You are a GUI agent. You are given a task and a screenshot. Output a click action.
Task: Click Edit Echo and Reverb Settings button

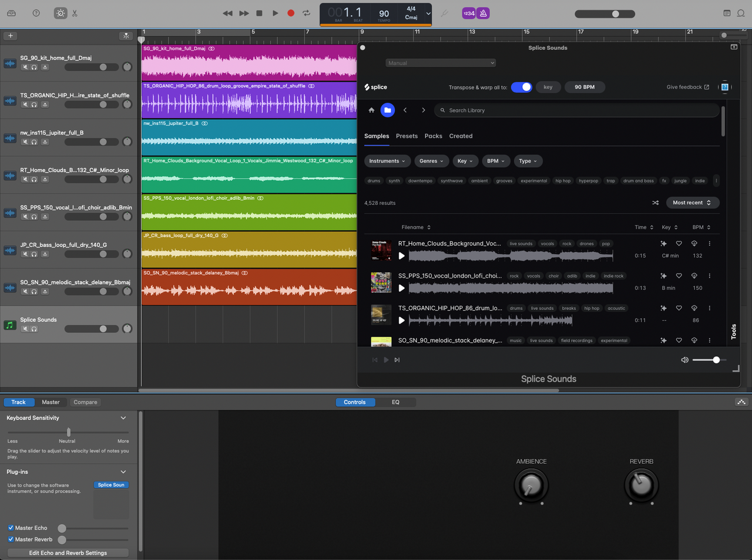click(68, 553)
